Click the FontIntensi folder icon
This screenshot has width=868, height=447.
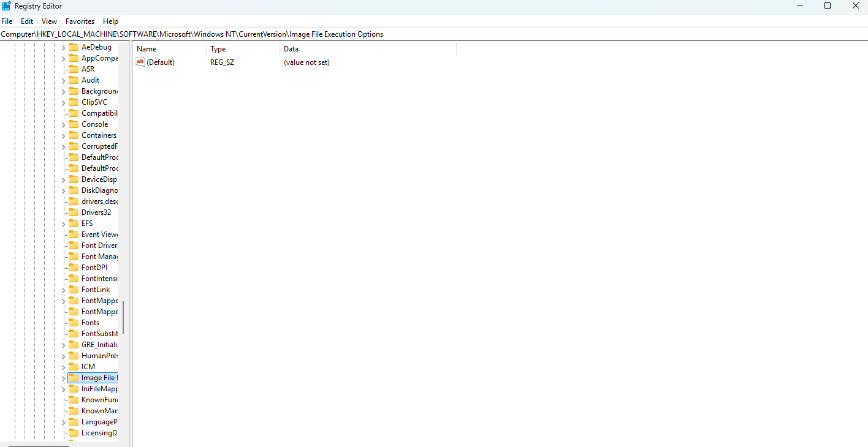point(74,279)
